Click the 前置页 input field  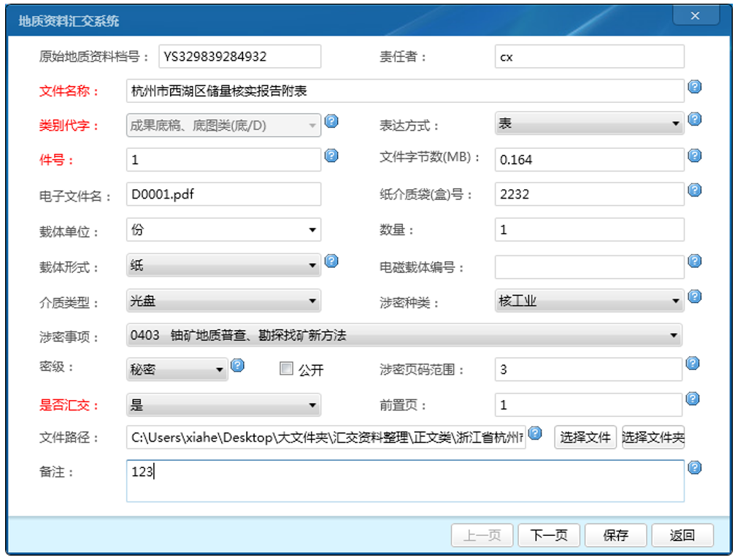coord(588,404)
